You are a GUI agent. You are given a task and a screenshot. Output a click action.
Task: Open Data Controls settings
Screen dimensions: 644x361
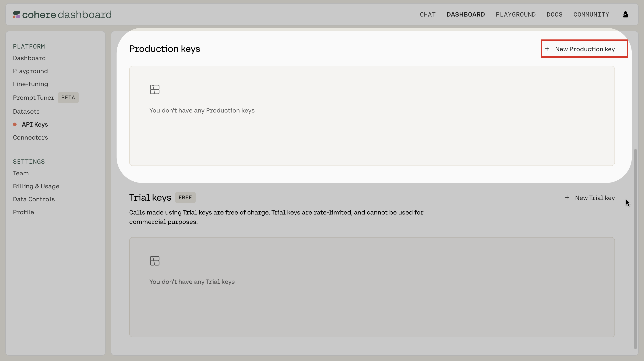[x=34, y=199]
